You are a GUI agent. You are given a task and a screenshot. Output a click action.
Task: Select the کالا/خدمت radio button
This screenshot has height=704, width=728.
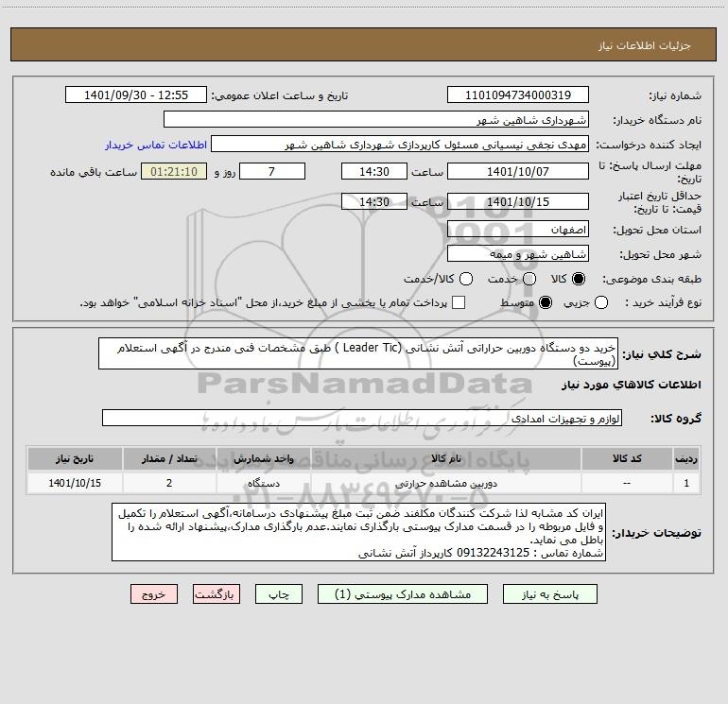[466, 279]
